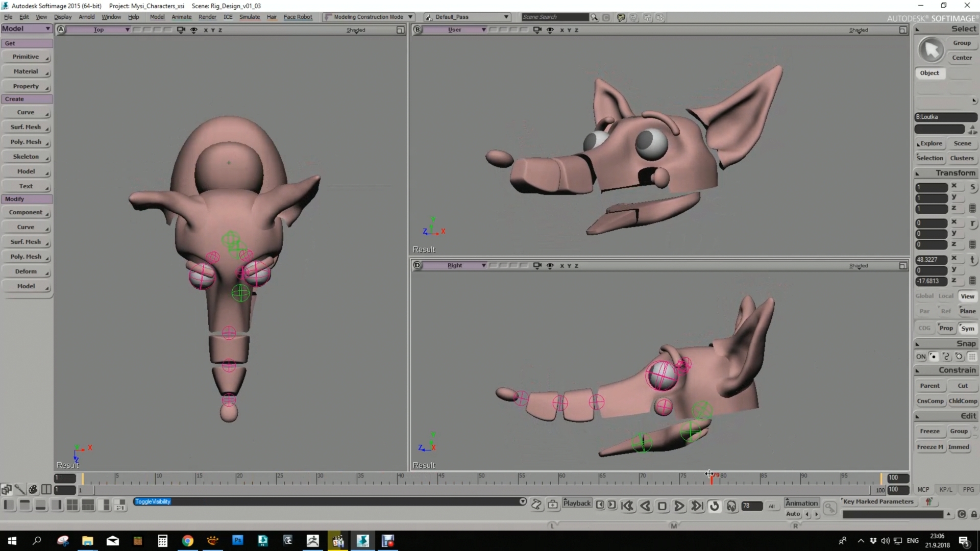Open the Primitive menu
This screenshot has height=551, width=980.
pos(27,57)
